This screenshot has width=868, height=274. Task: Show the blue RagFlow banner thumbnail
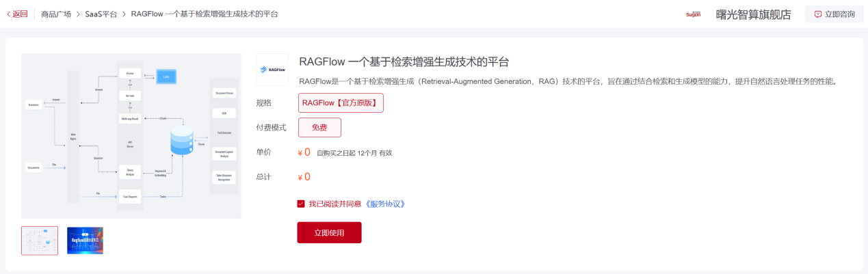tap(85, 241)
